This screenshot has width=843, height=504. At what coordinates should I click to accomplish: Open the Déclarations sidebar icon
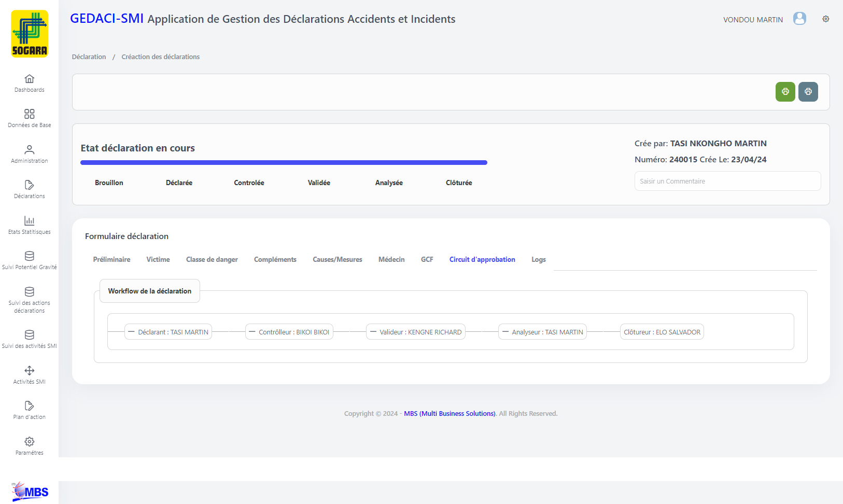click(x=30, y=185)
